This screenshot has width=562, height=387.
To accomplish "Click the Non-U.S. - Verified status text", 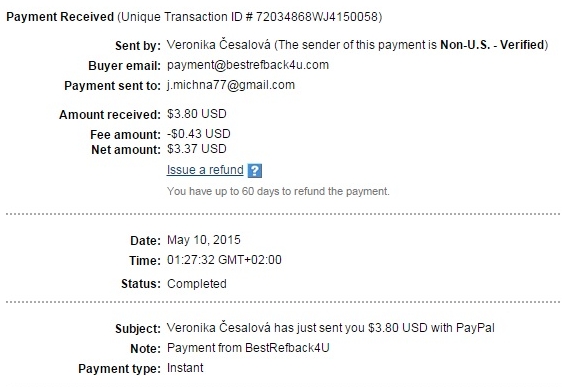I will 492,45.
